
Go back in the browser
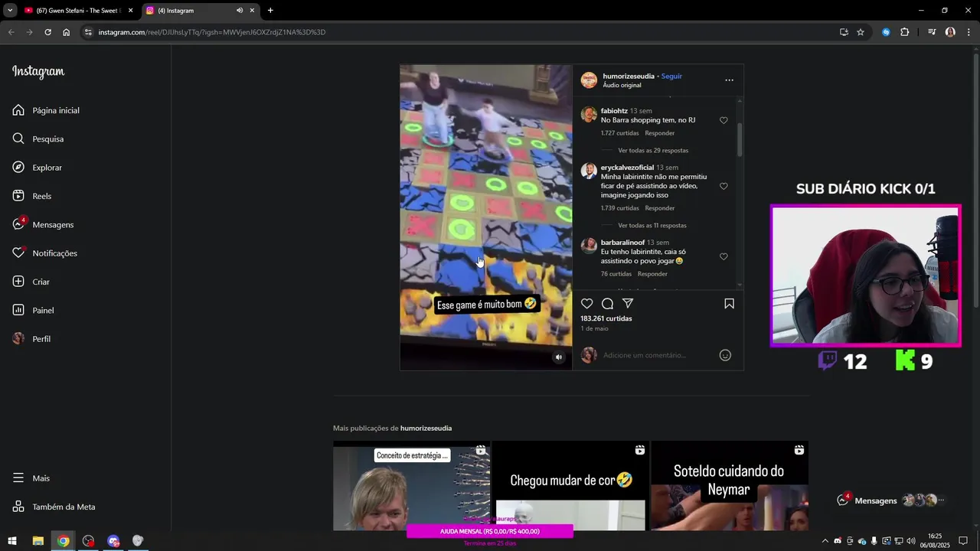(11, 32)
